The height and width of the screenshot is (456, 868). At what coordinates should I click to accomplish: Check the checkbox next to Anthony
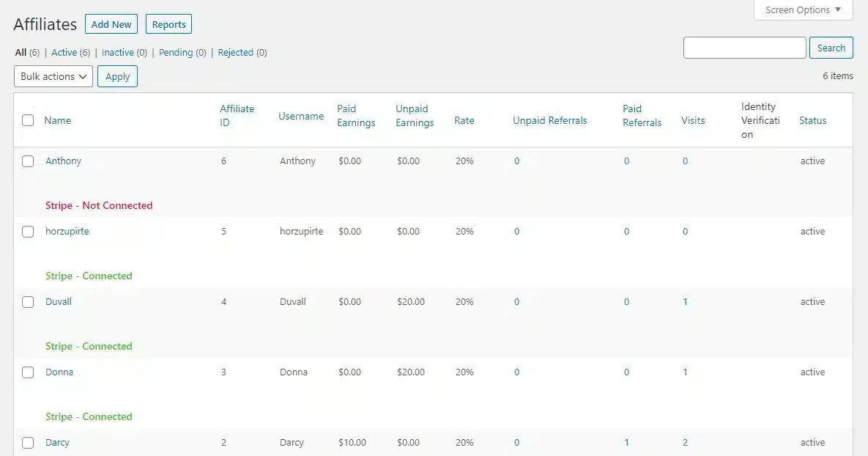[28, 161]
